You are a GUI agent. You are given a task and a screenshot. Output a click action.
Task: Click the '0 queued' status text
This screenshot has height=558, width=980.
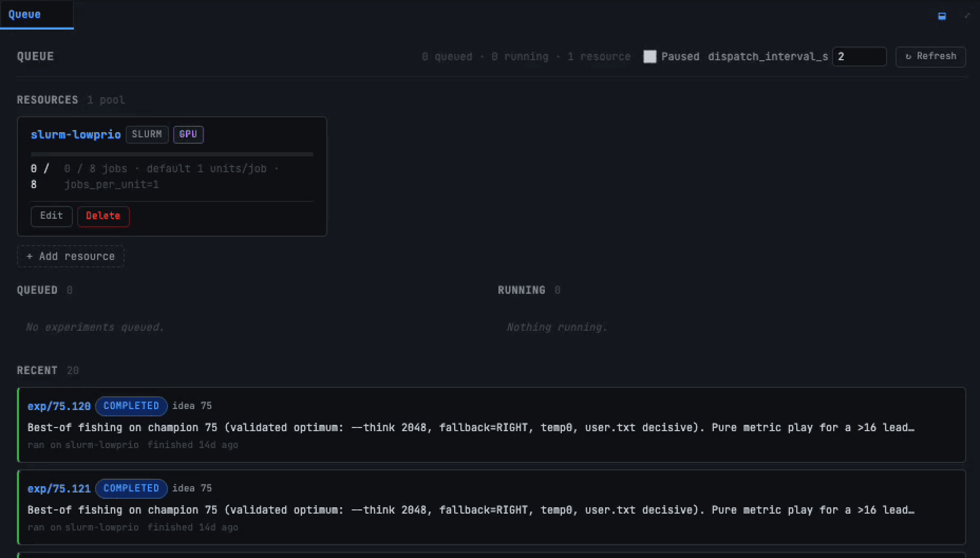(447, 57)
